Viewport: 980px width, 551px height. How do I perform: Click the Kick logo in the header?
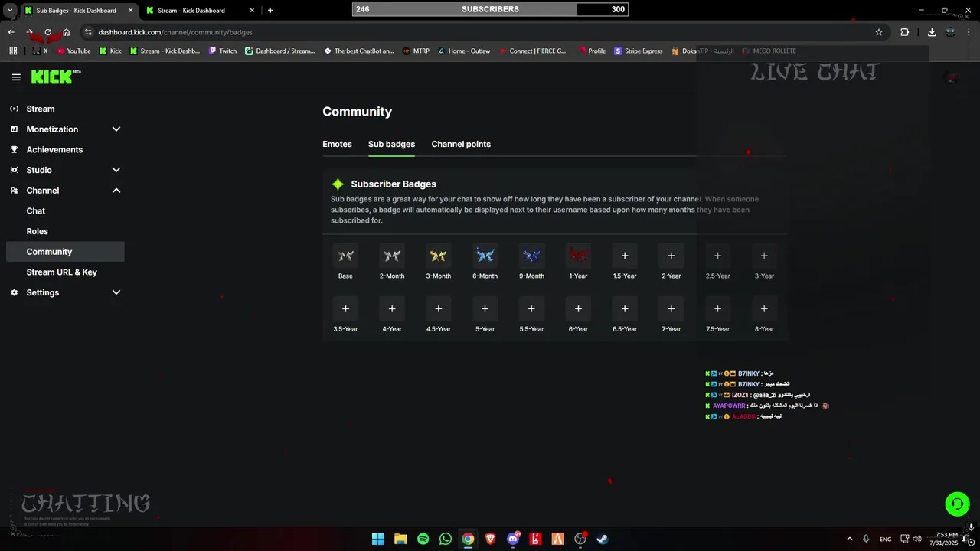tap(55, 77)
